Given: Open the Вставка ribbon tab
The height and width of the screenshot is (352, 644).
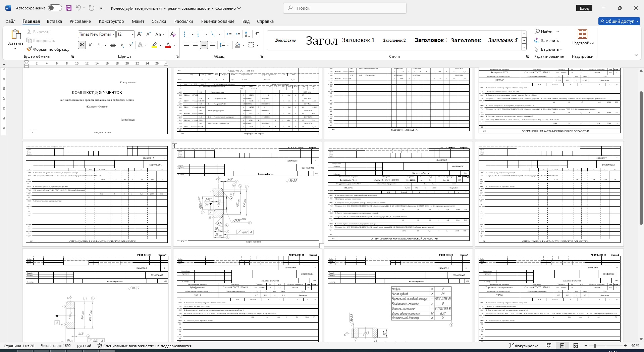Looking at the screenshot, I should click(54, 21).
